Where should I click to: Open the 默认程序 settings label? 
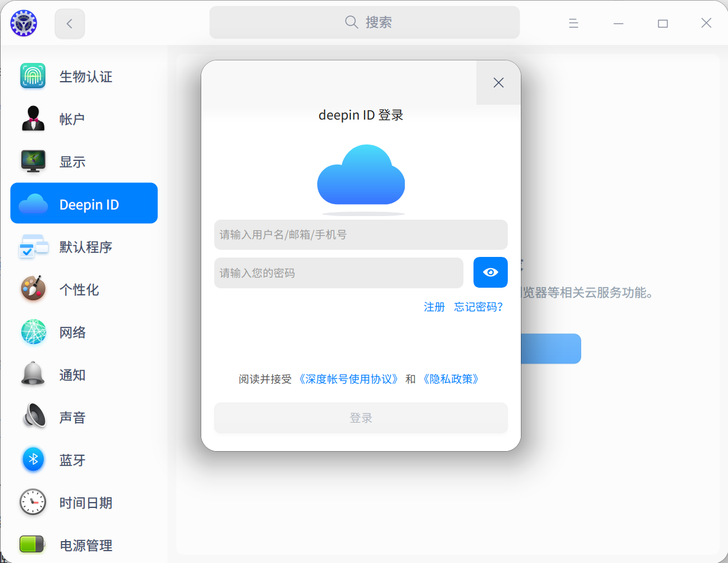86,247
